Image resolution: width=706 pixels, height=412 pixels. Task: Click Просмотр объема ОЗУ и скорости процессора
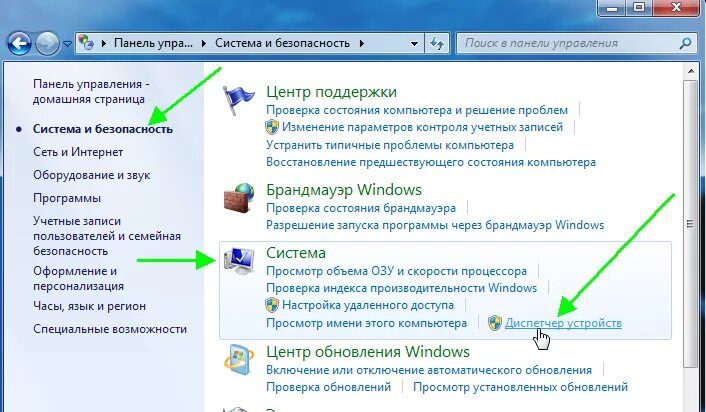coord(396,271)
